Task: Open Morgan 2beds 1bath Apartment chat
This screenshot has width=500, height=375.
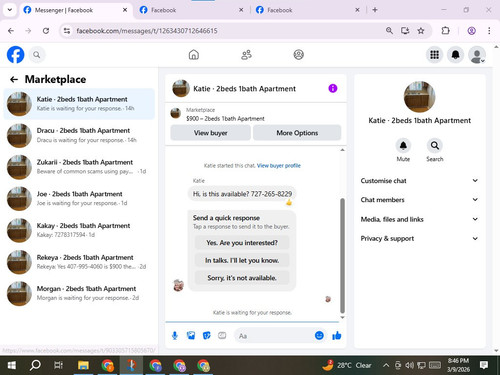Action: tap(79, 293)
